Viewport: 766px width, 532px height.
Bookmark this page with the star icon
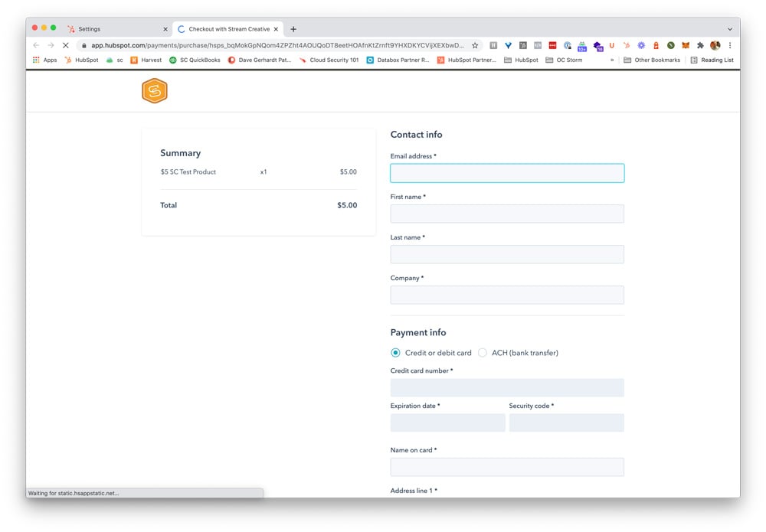pos(475,46)
